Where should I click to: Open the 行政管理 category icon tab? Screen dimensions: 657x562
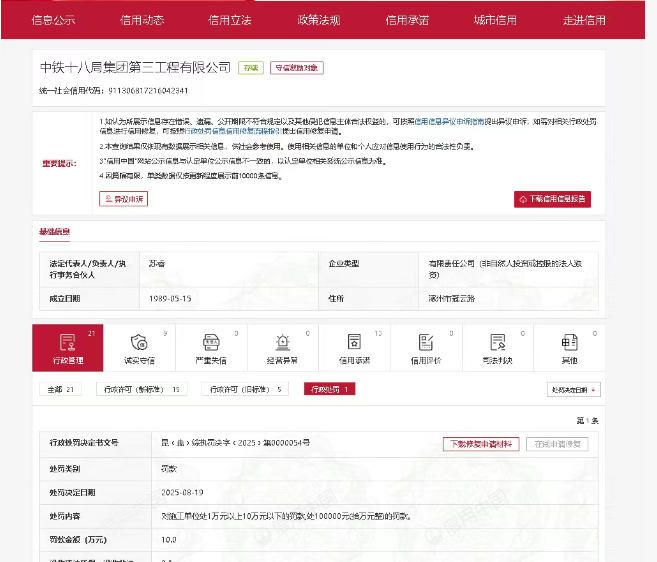coord(67,347)
